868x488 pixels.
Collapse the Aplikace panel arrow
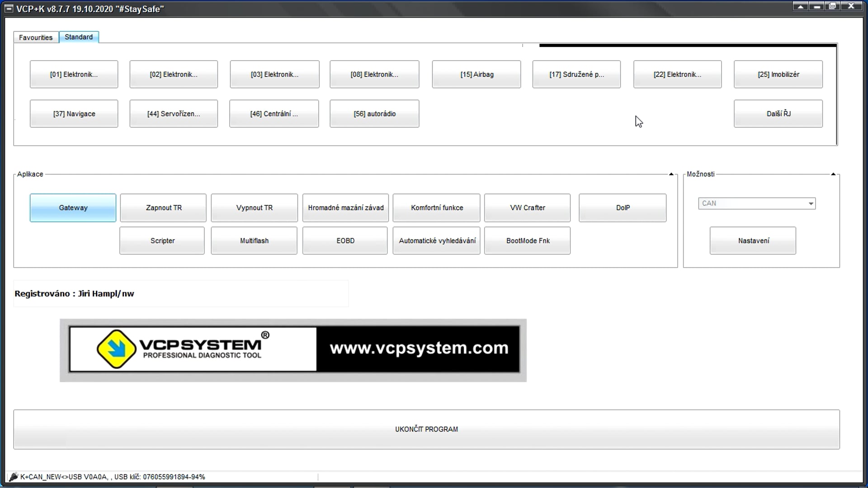pos(671,174)
